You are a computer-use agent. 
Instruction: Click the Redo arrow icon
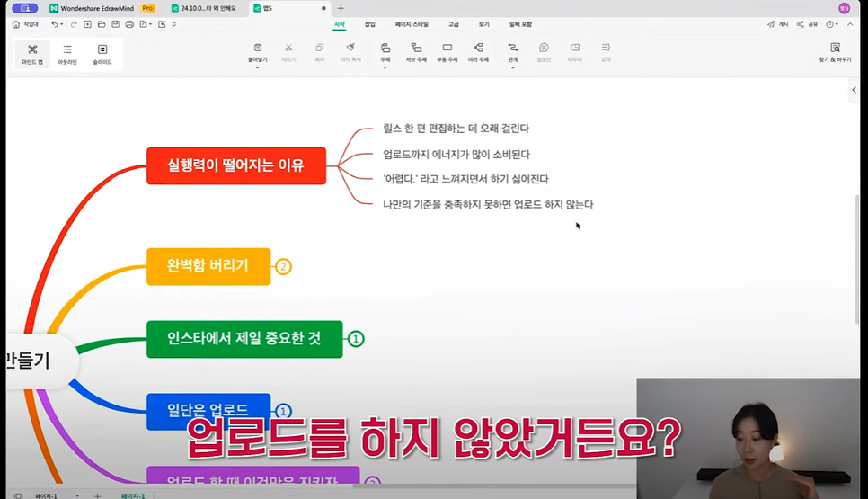coord(73,24)
